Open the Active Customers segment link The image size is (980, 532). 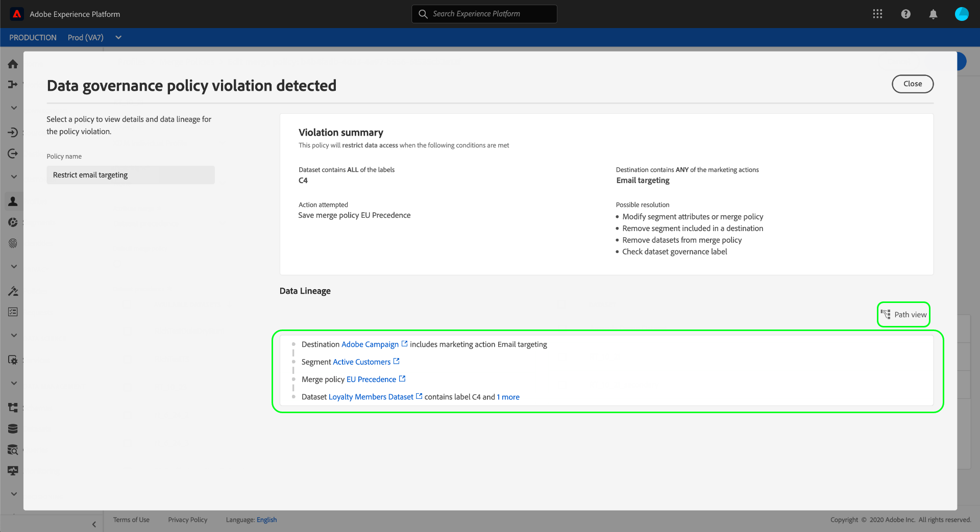pos(361,362)
